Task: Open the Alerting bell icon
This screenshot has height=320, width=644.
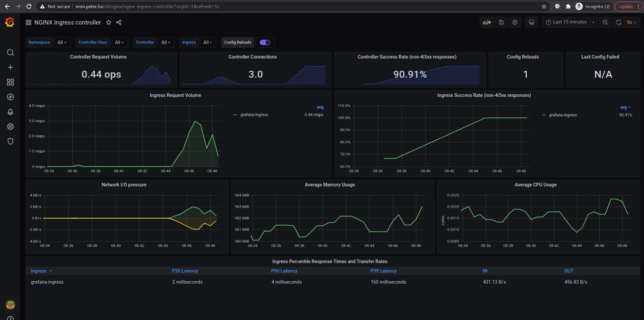Action: point(10,112)
